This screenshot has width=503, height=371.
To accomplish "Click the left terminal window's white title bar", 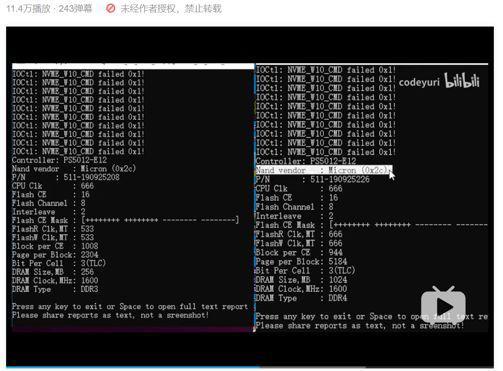I will [133, 66].
